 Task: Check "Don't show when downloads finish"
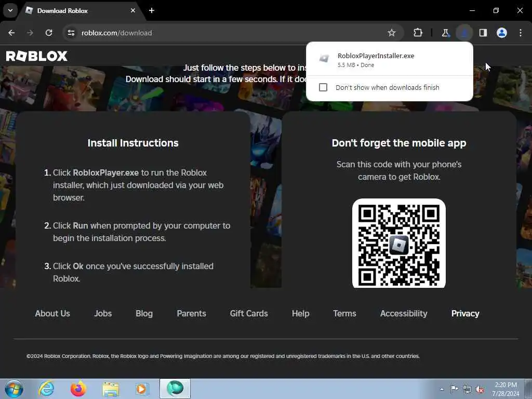(x=323, y=87)
